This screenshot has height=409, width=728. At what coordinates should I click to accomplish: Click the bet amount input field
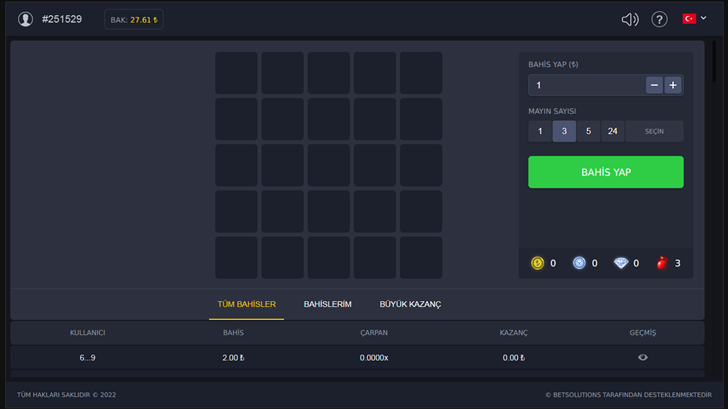tap(587, 85)
